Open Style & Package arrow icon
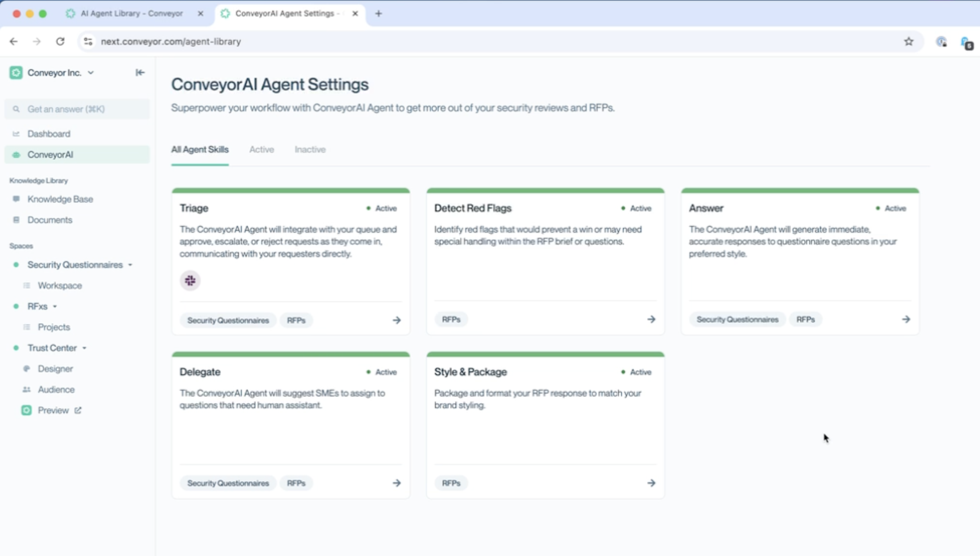Screen dimensions: 980x556 651,483
